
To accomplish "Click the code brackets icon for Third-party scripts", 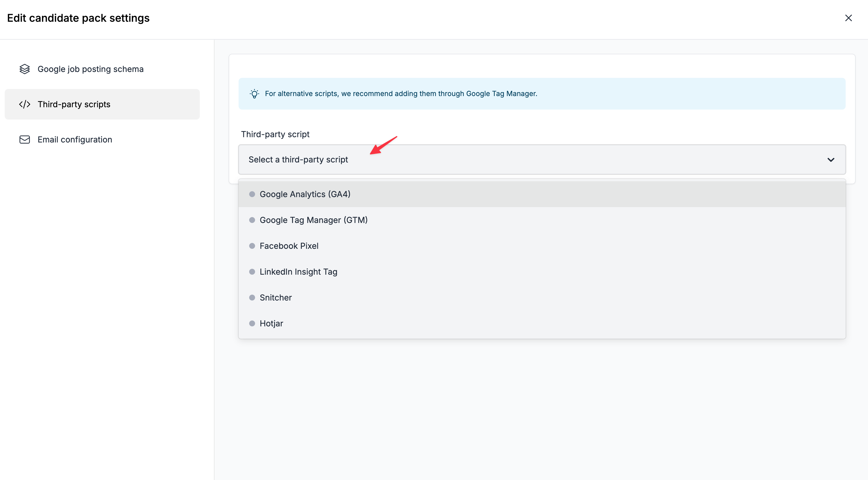I will click(25, 104).
